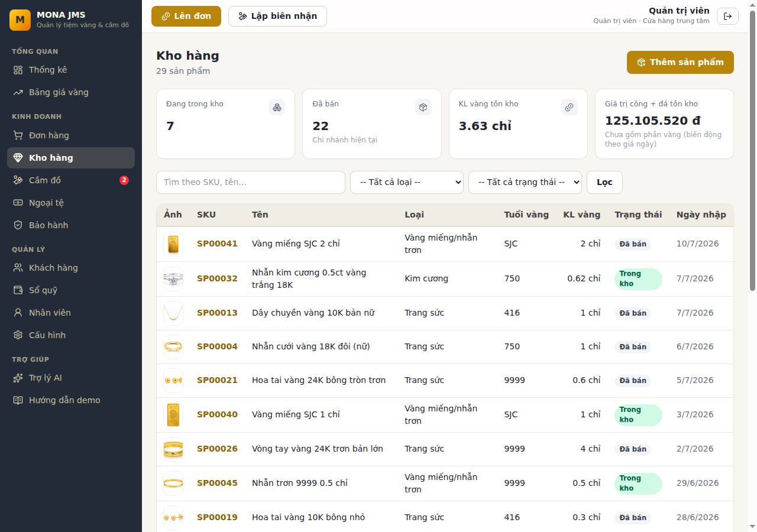Screen dimensions: 757x532
Task: Click the MONA JMS logo icon
Action: click(x=20, y=20)
